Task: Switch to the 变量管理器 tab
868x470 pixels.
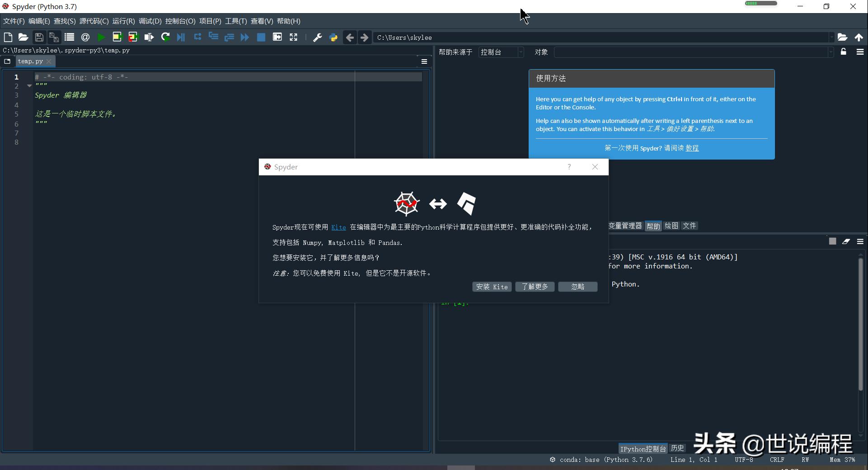Action: point(625,226)
